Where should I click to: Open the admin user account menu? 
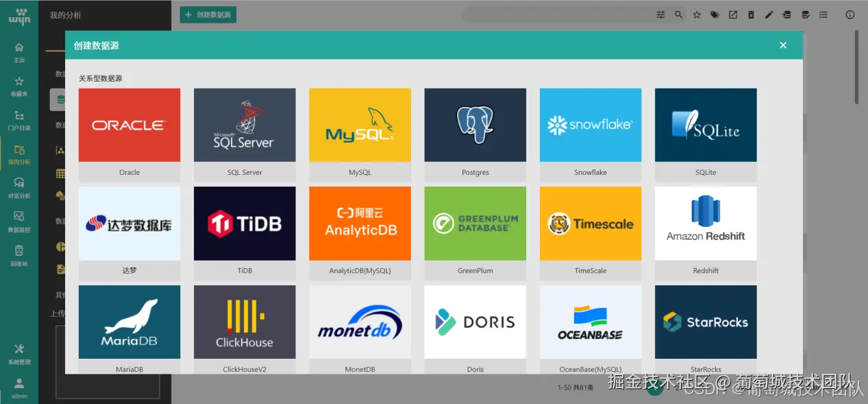pos(19,388)
